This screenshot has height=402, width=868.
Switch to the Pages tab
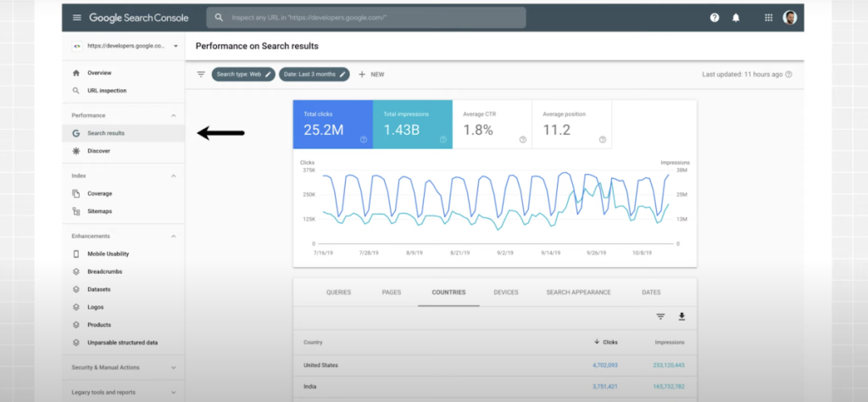[x=392, y=293]
